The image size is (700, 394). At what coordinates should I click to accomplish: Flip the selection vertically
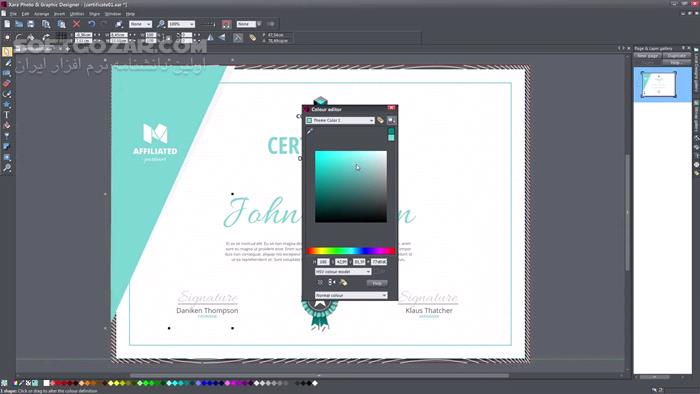pyautogui.click(x=222, y=38)
